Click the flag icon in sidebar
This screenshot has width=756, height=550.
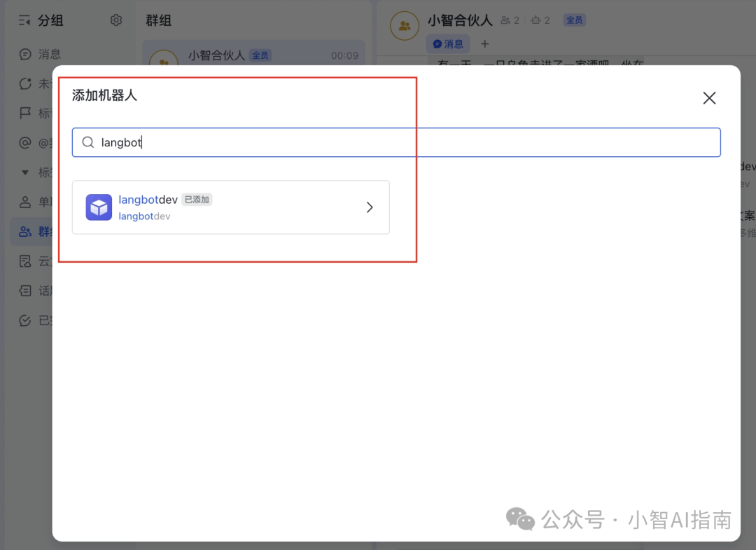point(25,113)
